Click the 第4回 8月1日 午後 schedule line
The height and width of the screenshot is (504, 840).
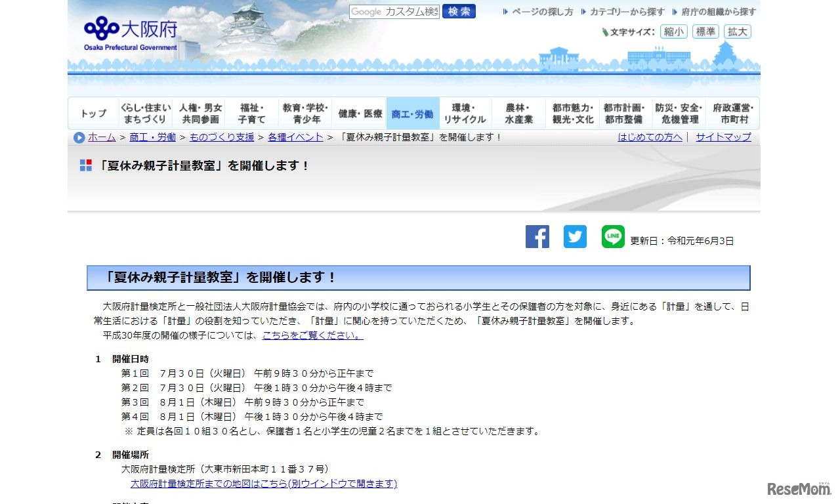coord(252,417)
